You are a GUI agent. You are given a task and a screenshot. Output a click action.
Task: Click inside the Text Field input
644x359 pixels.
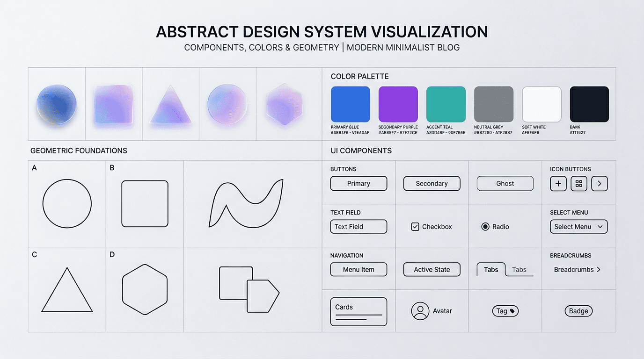tap(359, 226)
